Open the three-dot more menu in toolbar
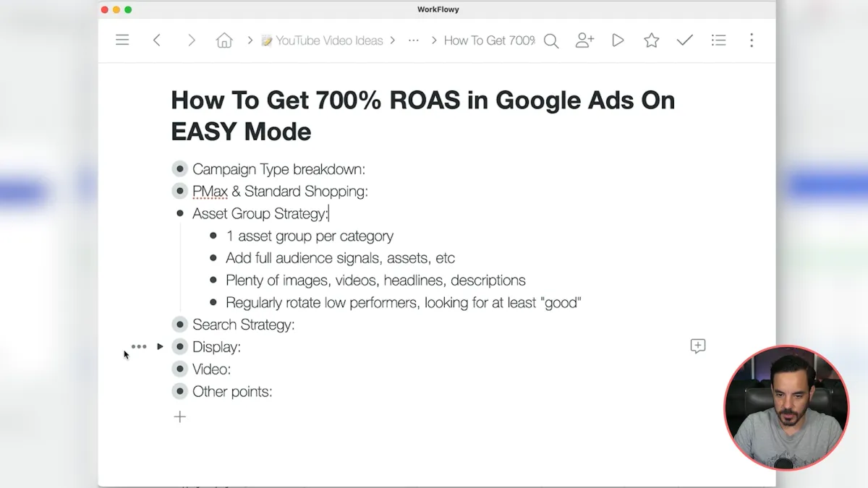 click(x=752, y=40)
